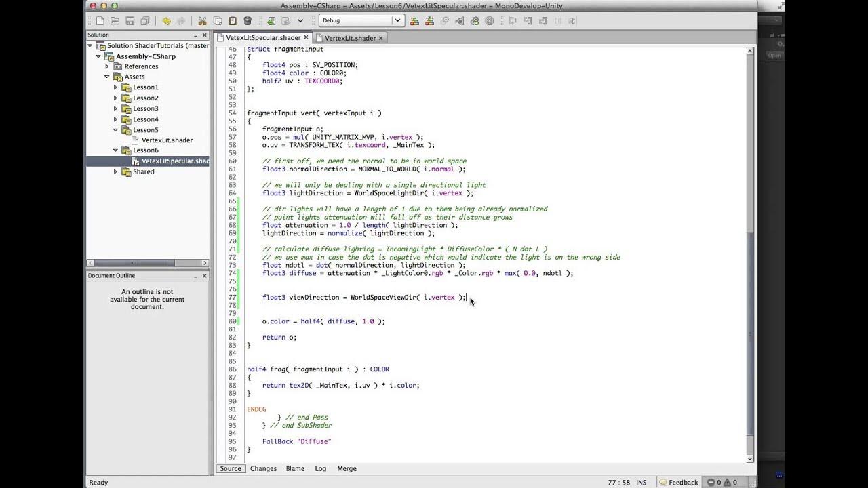Collapse the Assets folder
The width and height of the screenshot is (868, 488).
(106, 77)
